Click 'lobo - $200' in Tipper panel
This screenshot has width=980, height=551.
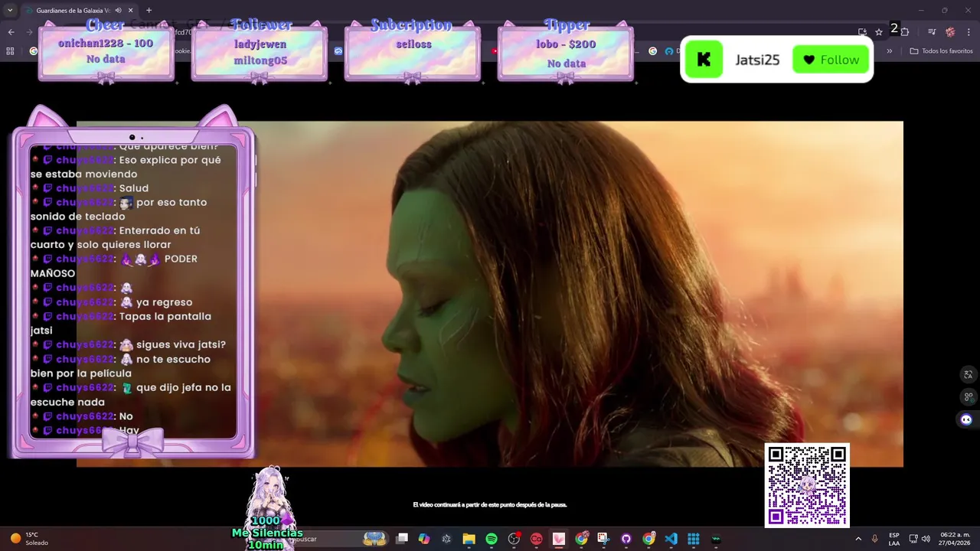coord(566,44)
